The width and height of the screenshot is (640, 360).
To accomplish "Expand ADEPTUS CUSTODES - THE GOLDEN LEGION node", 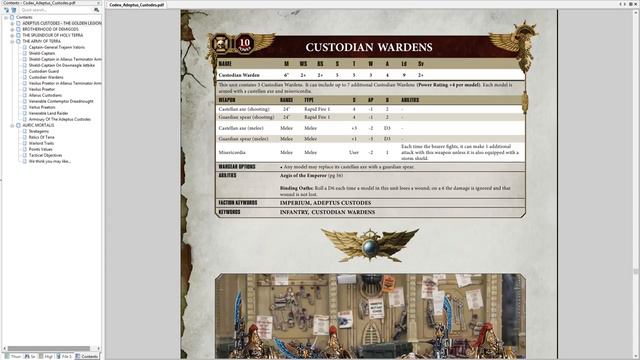I will click(x=12, y=24).
